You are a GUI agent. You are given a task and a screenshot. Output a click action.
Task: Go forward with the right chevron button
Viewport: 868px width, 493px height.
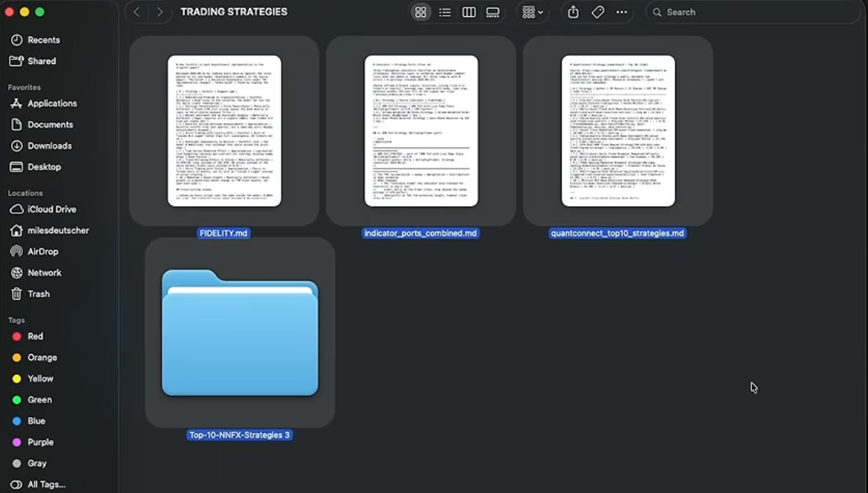tap(160, 12)
